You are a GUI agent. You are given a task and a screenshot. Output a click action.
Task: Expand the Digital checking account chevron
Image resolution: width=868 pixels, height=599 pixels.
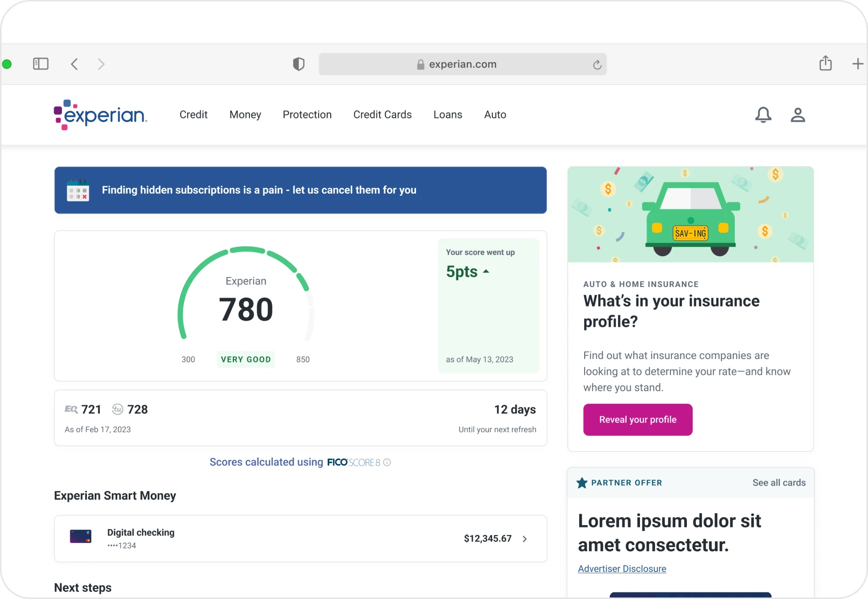point(525,539)
